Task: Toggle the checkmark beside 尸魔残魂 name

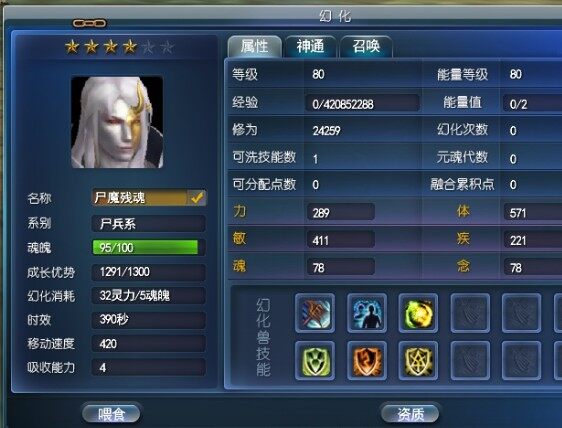Action: pos(197,198)
